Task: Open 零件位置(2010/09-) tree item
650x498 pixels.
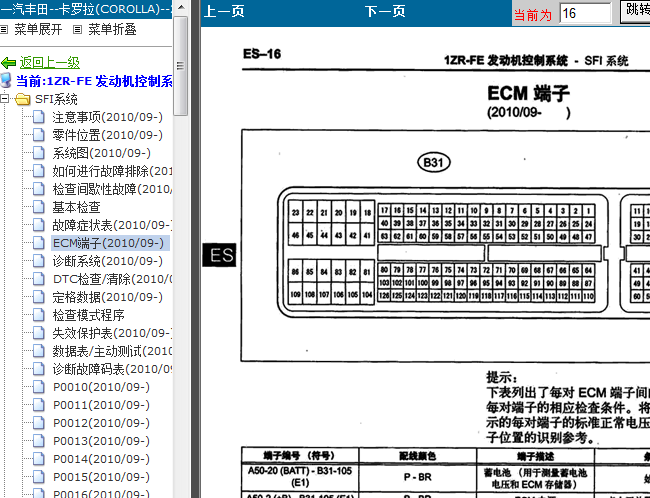Action: click(107, 135)
